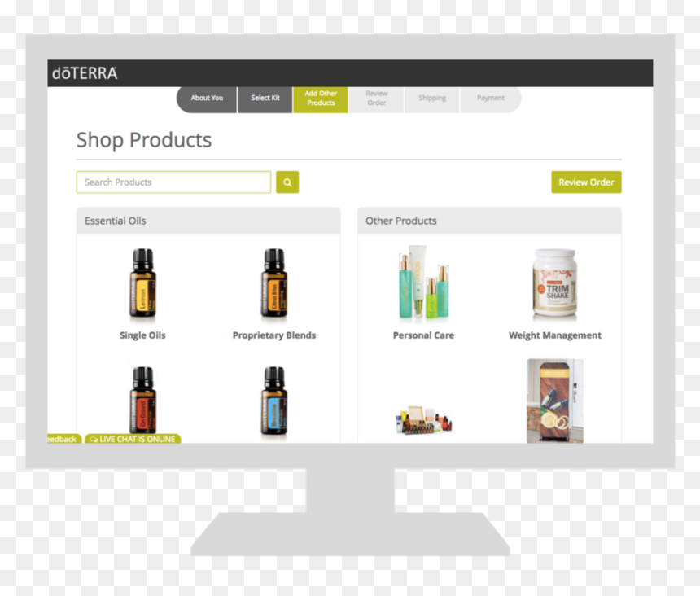Click the green Review Order button

tap(586, 182)
